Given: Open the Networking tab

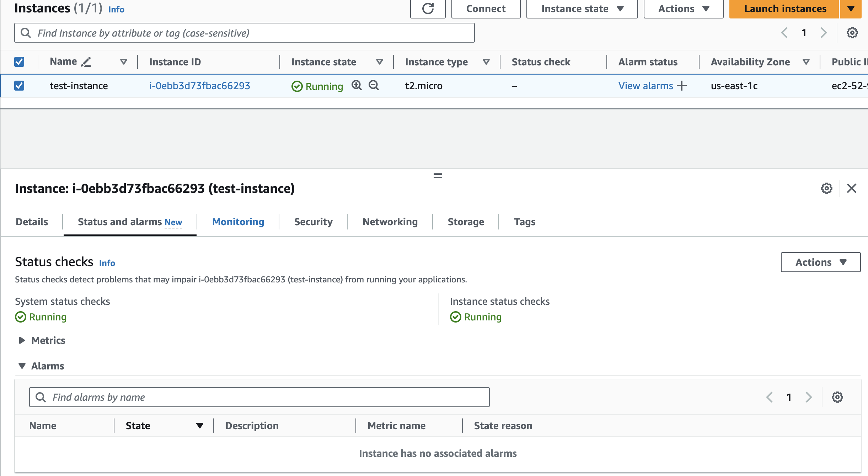Looking at the screenshot, I should (x=390, y=222).
